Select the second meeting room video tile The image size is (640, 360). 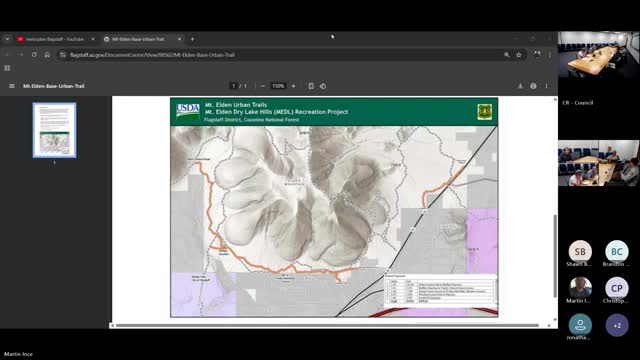click(599, 163)
